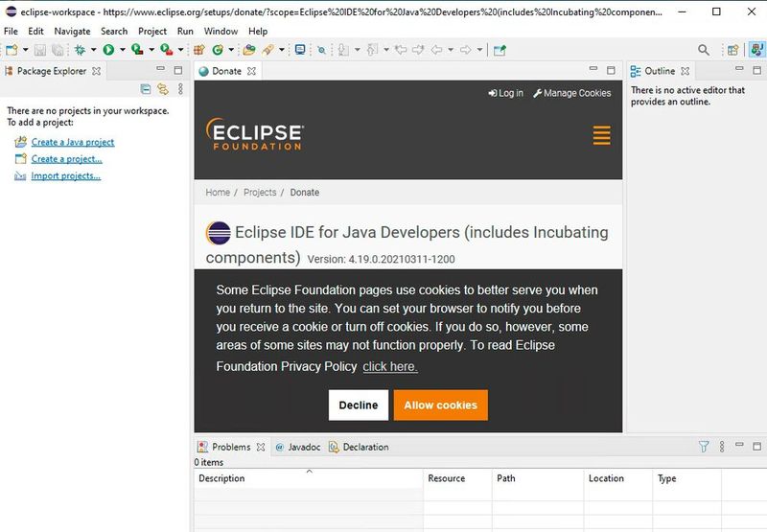Viewport: 767px width, 532px height.
Task: Click the Next Annotation icon
Action: pyautogui.click(x=344, y=50)
